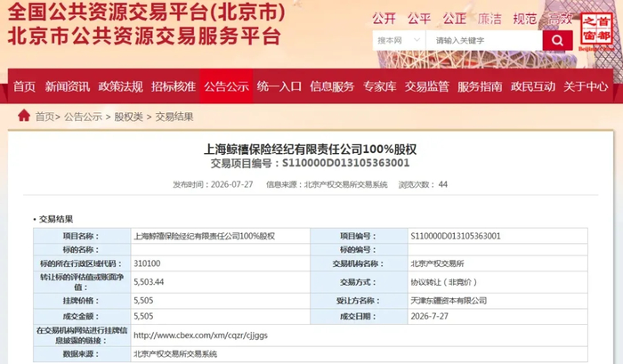Screen dimensions: 623x364
Task: Select the 交易项目编号 S110000D013105363001 heading text
Action: [311, 164]
